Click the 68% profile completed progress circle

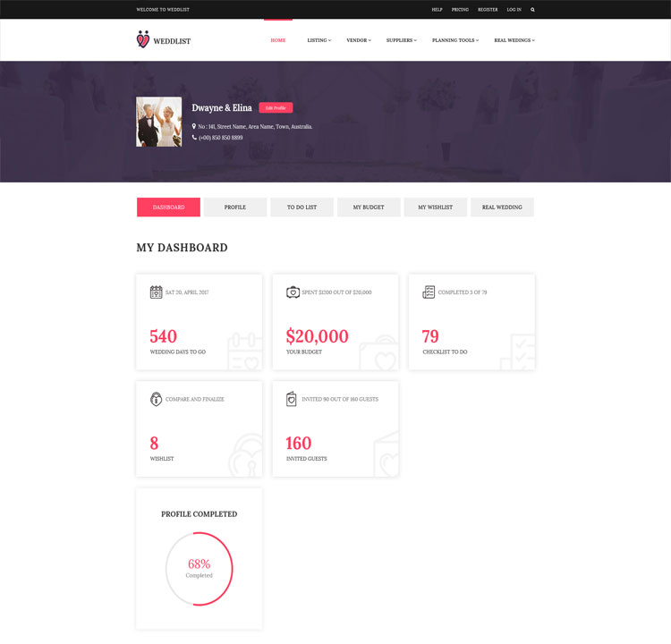pyautogui.click(x=200, y=569)
